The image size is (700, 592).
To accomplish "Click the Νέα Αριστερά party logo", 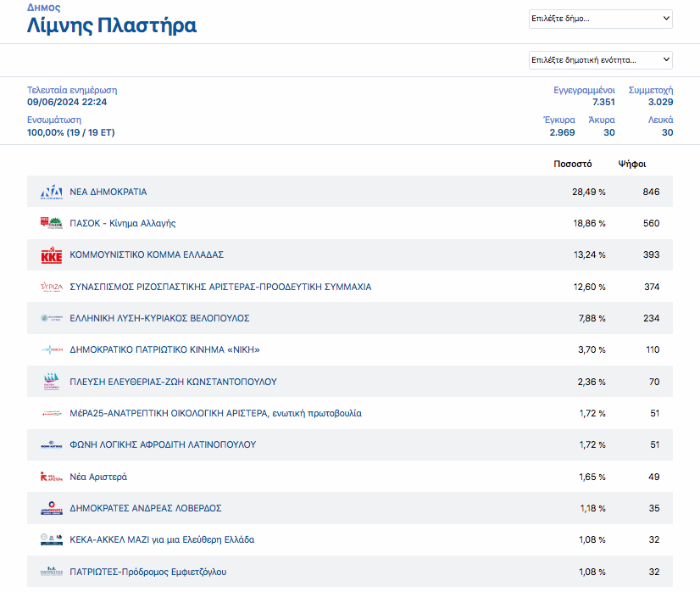I will point(52,477).
